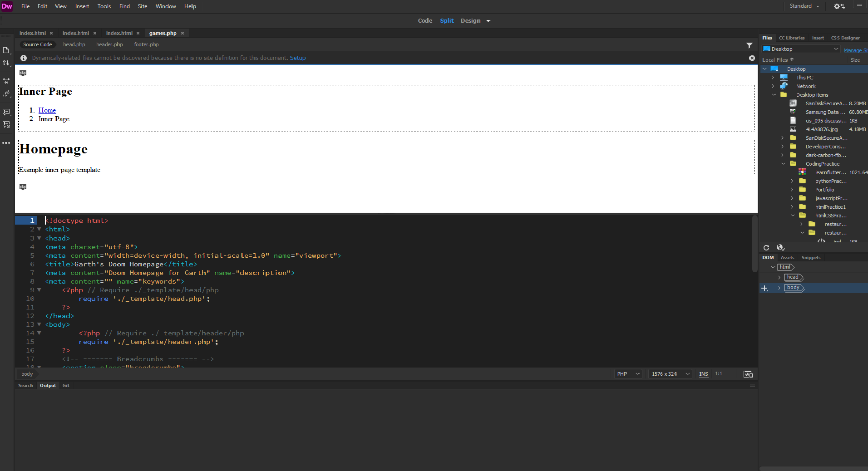Image resolution: width=868 pixels, height=471 pixels.
Task: Click the Remove Comment icon
Action: pos(6,124)
